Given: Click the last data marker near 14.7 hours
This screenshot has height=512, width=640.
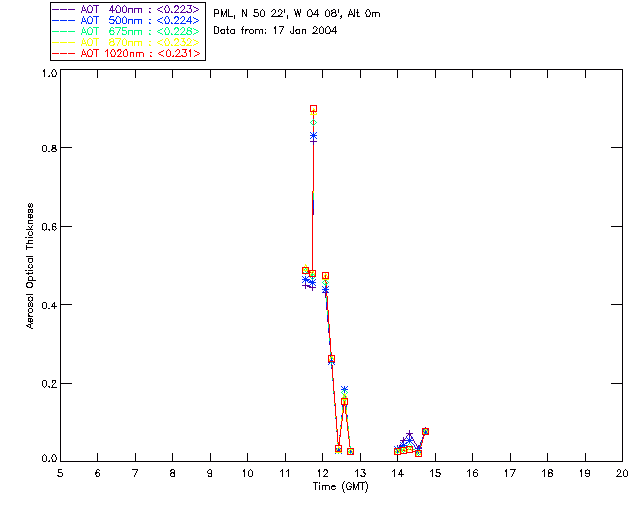Looking at the screenshot, I should point(425,431).
